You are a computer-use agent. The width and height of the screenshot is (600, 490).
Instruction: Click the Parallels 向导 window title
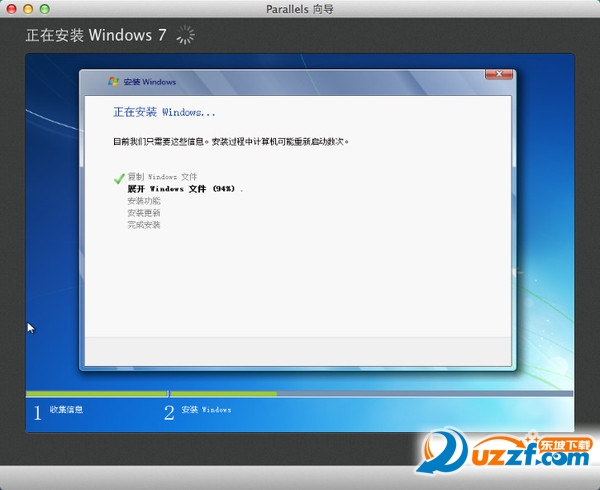click(300, 9)
